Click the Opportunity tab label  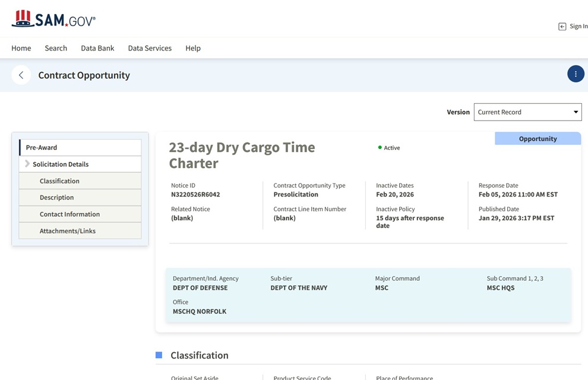pos(538,139)
